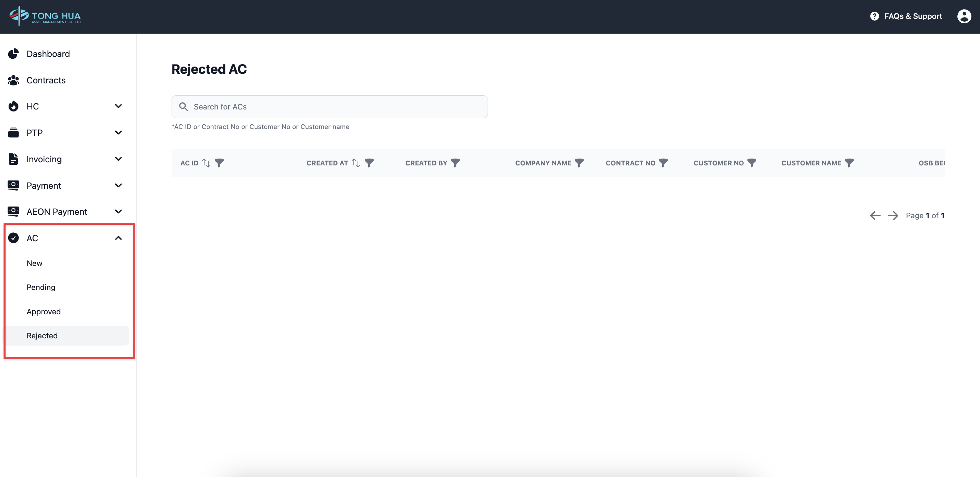The image size is (980, 477).
Task: Go to previous page arrow
Action: tap(875, 216)
